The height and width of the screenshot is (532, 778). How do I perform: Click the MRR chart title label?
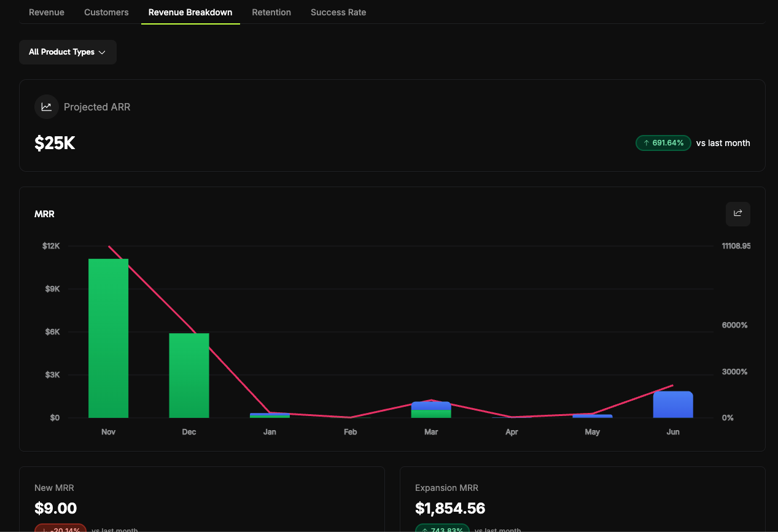point(44,214)
